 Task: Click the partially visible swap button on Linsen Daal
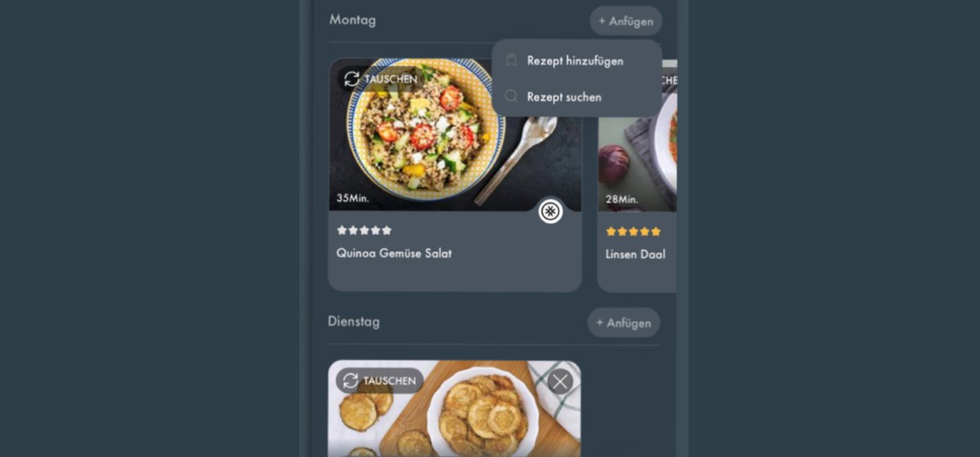(666, 80)
